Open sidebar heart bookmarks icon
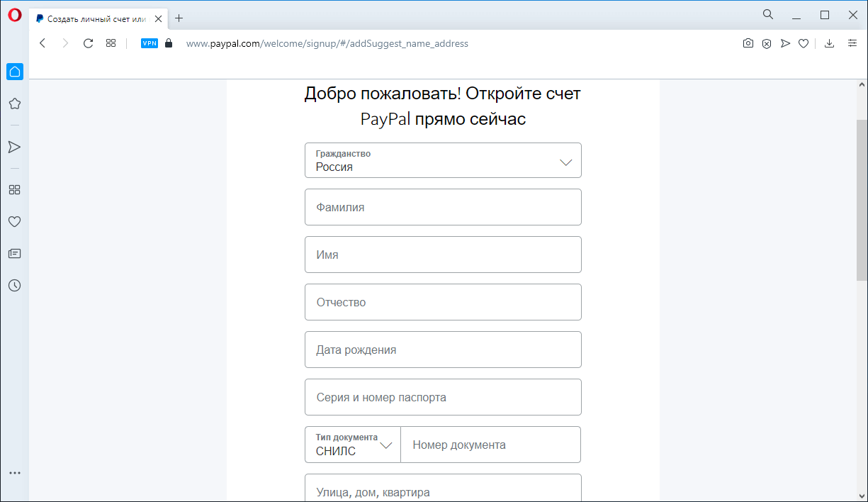 point(14,221)
